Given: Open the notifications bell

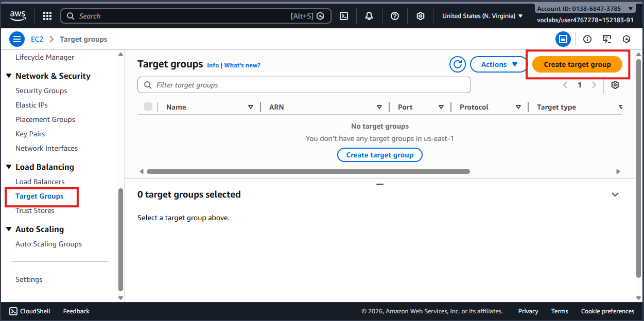Looking at the screenshot, I should pos(369,16).
